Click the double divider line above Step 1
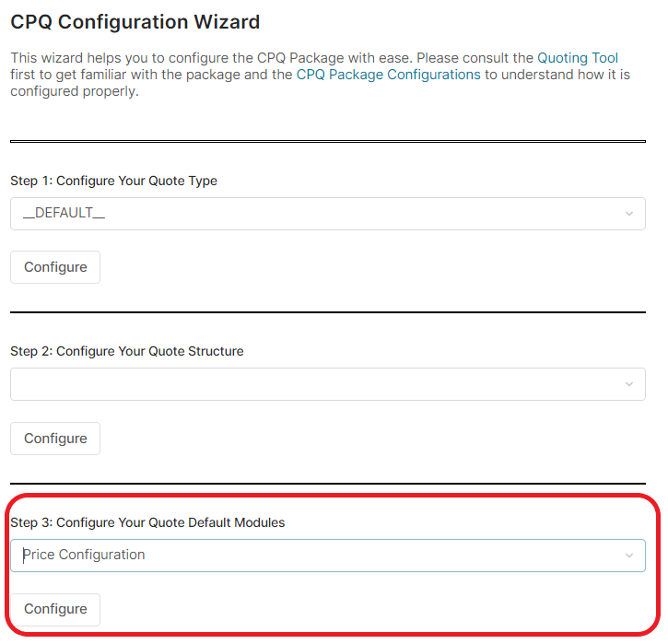The image size is (668, 644). (x=327, y=142)
